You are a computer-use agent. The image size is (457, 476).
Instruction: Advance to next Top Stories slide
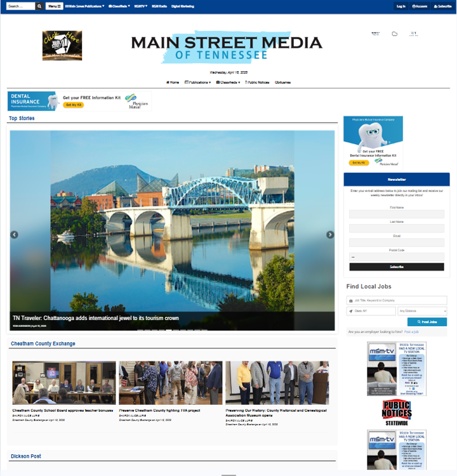coord(330,235)
